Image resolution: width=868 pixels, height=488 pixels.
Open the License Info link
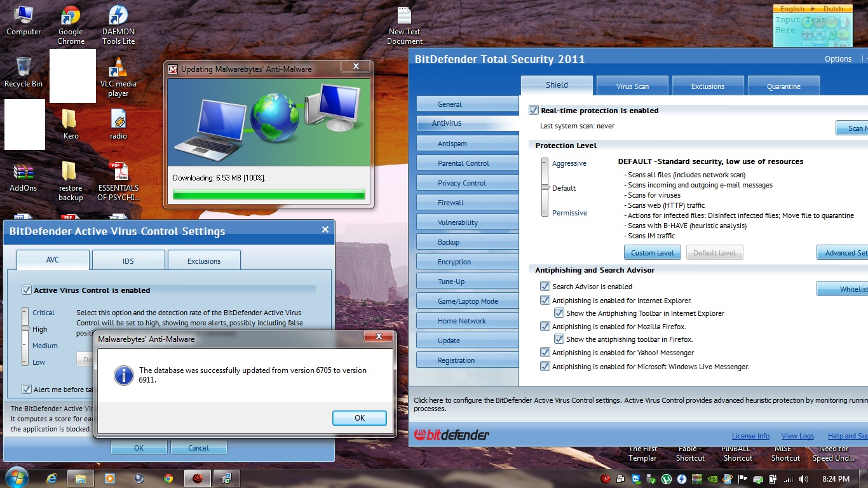[x=750, y=436]
